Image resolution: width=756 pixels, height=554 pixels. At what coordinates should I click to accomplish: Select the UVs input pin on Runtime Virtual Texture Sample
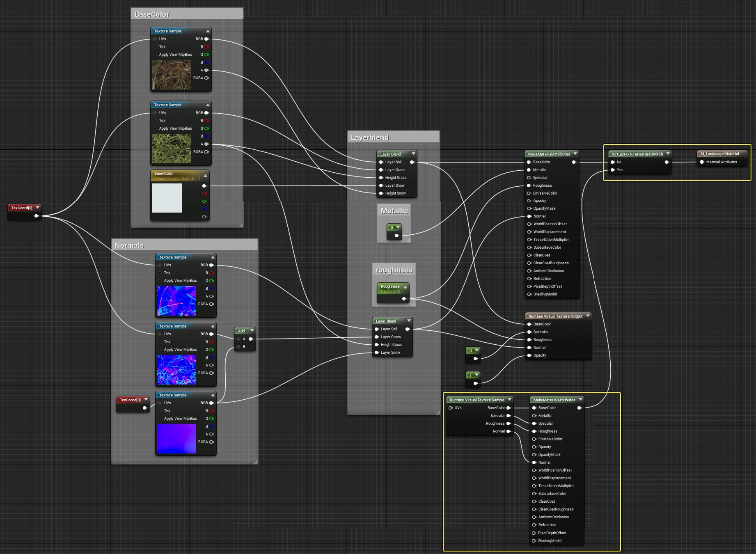(451, 408)
